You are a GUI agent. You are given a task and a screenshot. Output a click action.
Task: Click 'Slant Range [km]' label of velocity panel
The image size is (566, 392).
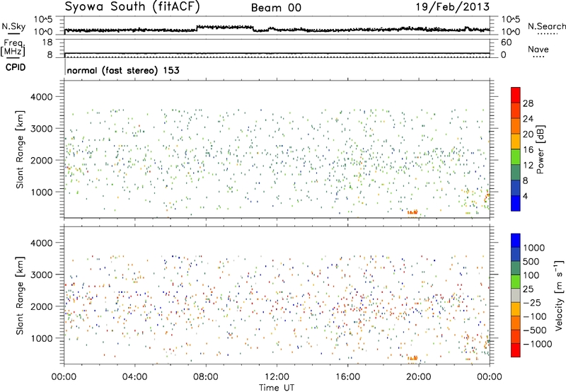pos(20,296)
